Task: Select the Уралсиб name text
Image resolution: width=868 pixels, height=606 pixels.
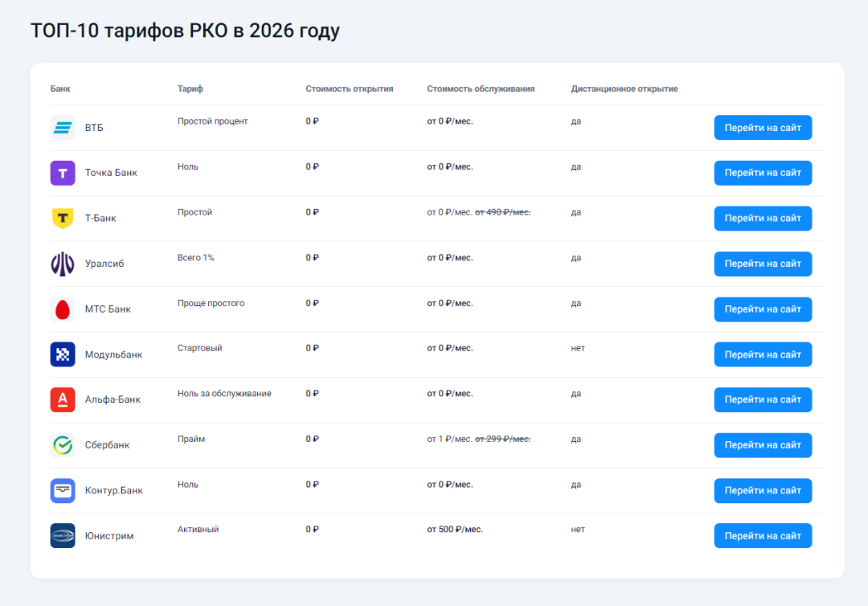Action: tap(104, 264)
